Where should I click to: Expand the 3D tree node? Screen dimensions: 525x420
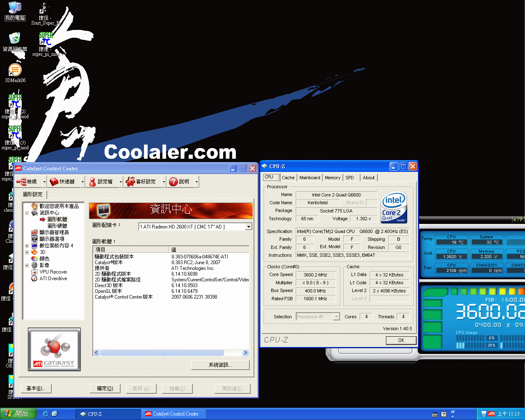click(x=27, y=252)
